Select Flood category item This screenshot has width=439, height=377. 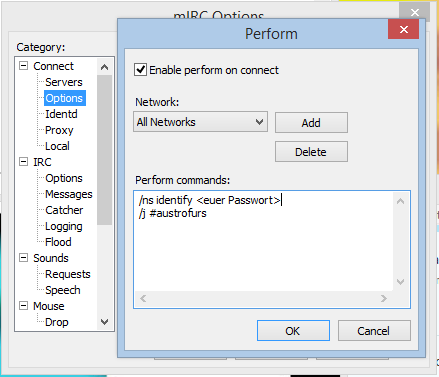click(x=58, y=242)
